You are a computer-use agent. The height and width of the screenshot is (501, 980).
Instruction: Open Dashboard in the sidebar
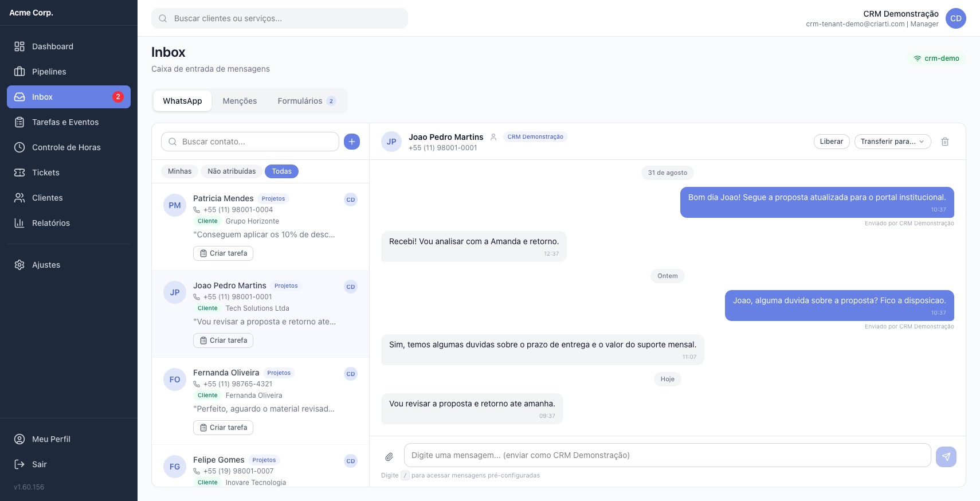(69, 46)
